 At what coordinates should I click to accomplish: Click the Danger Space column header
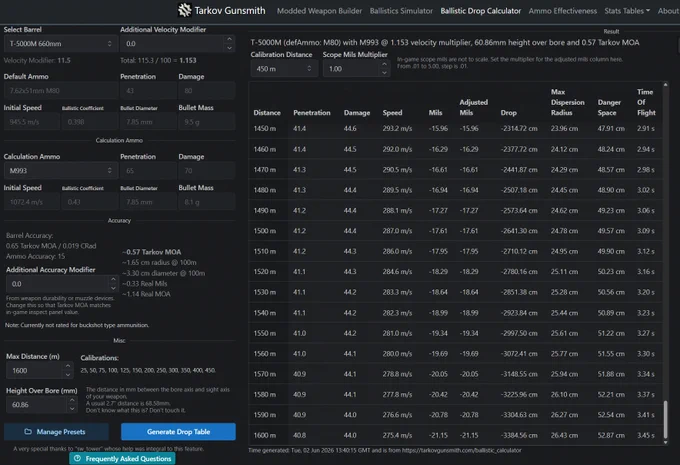609,108
